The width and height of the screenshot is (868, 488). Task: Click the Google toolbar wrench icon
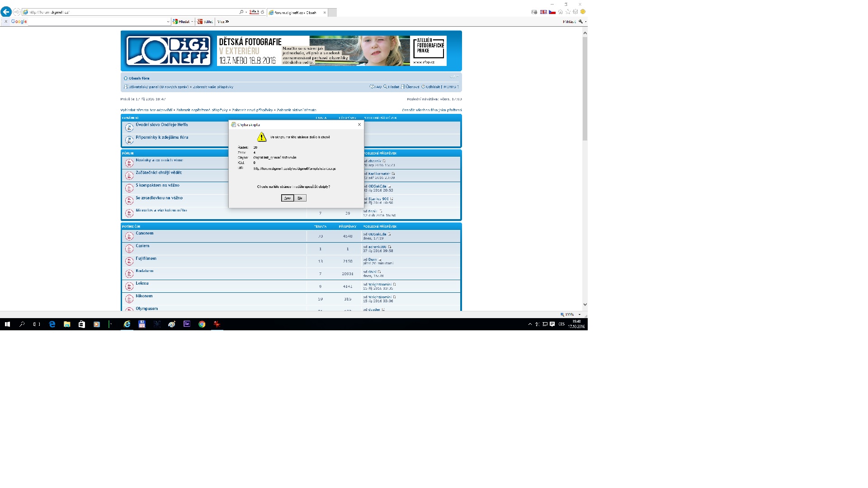581,22
